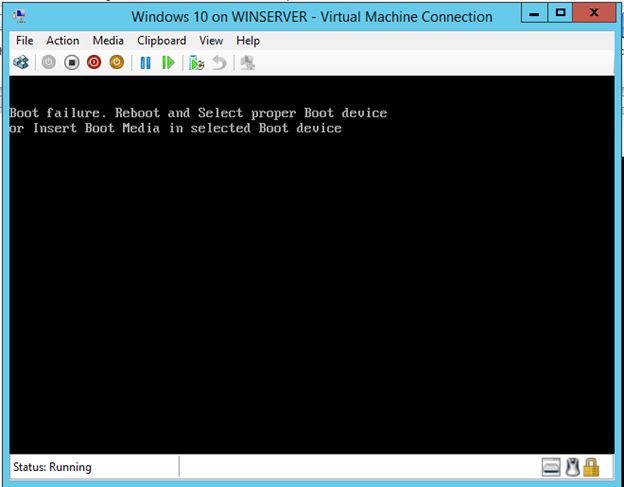Click the Ctrl+Alt+Del toolbar icon
This screenshot has height=487, width=624.
21,62
